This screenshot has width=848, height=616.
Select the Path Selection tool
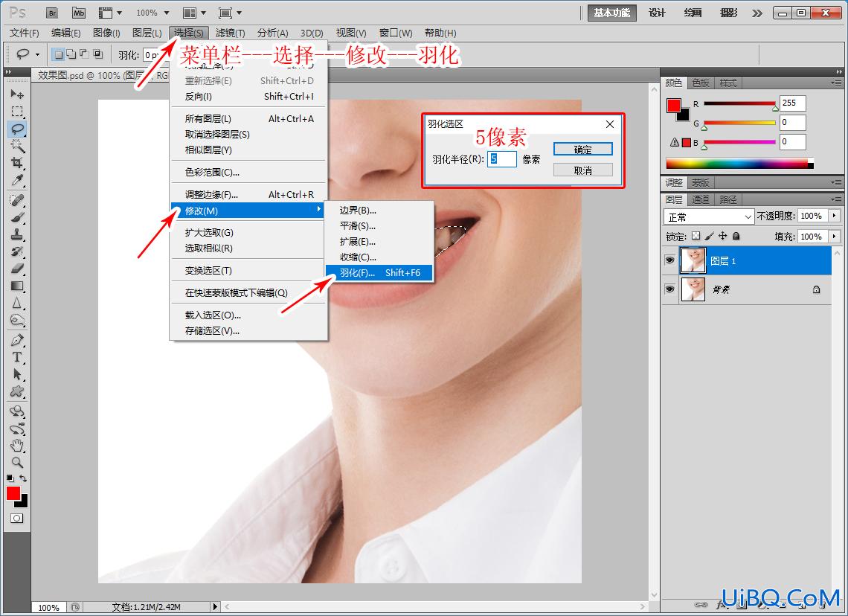point(17,374)
